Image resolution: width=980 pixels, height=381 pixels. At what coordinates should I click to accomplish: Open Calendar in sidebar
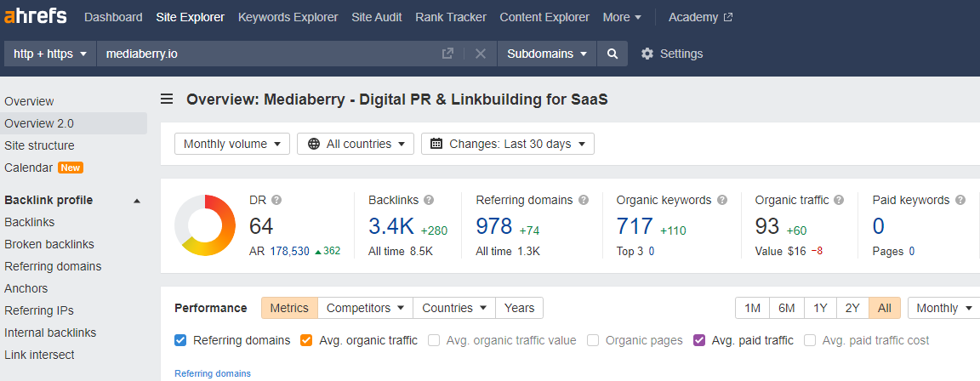(x=29, y=168)
